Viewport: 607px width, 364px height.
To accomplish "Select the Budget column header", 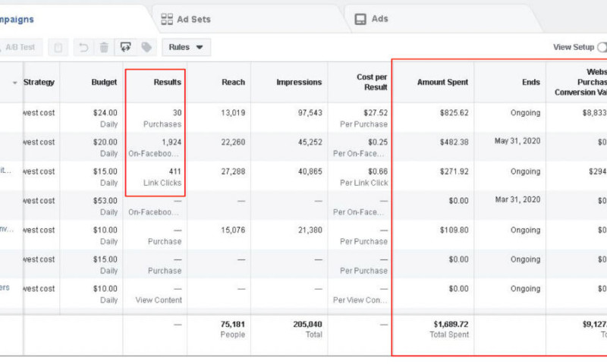I will click(x=104, y=82).
